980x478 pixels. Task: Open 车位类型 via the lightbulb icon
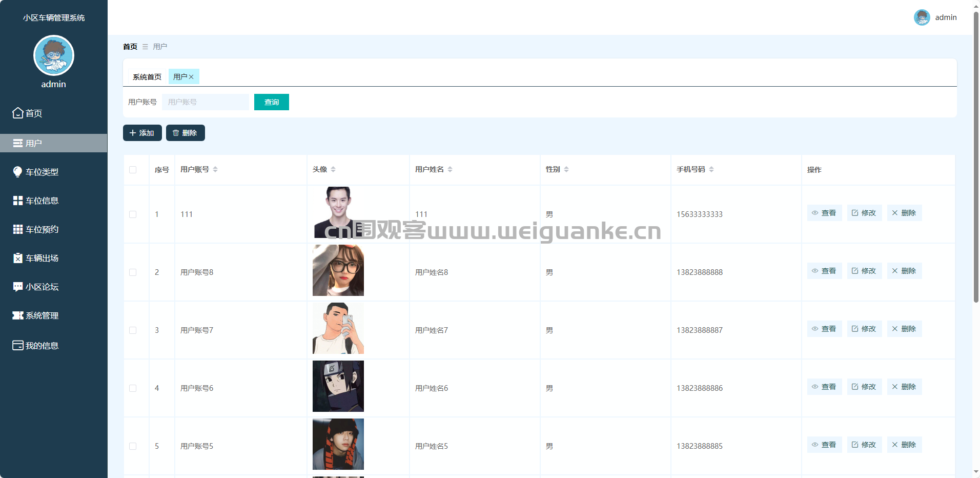(18, 172)
